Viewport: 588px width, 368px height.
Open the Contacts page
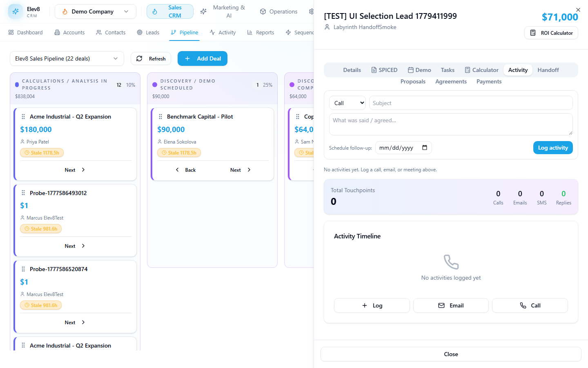(x=111, y=32)
